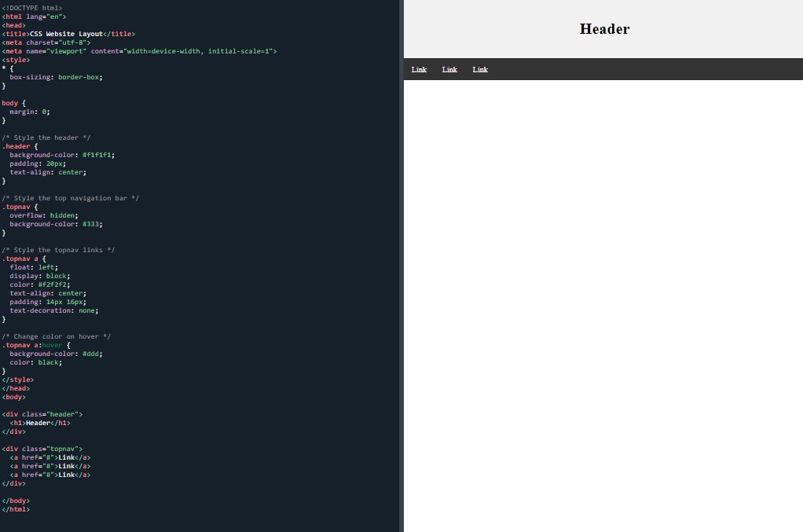803x532 pixels.
Task: Click the closing html tag at the bottom
Action: click(x=16, y=509)
